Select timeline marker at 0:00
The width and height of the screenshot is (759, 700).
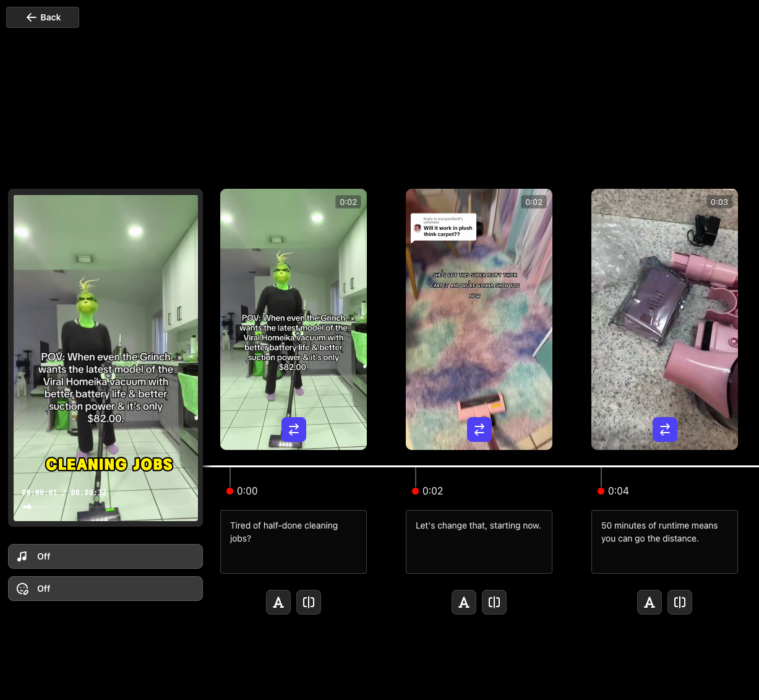(230, 491)
